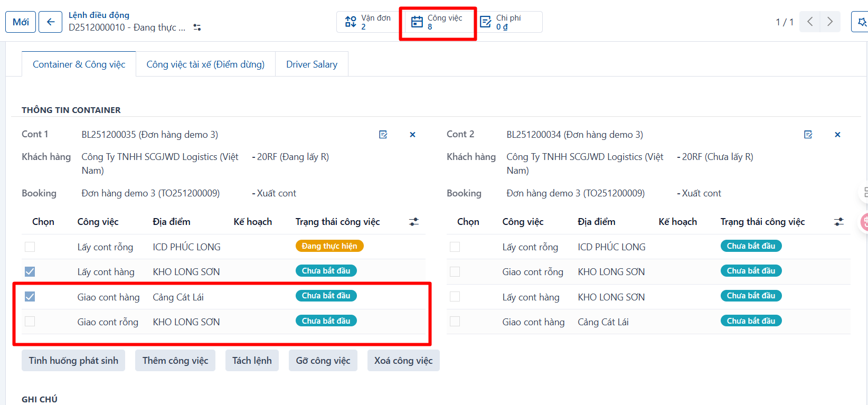Viewport: 868px width, 405px height.
Task: Sort Cont 1 table by Kế hoạch header
Action: [x=253, y=222]
